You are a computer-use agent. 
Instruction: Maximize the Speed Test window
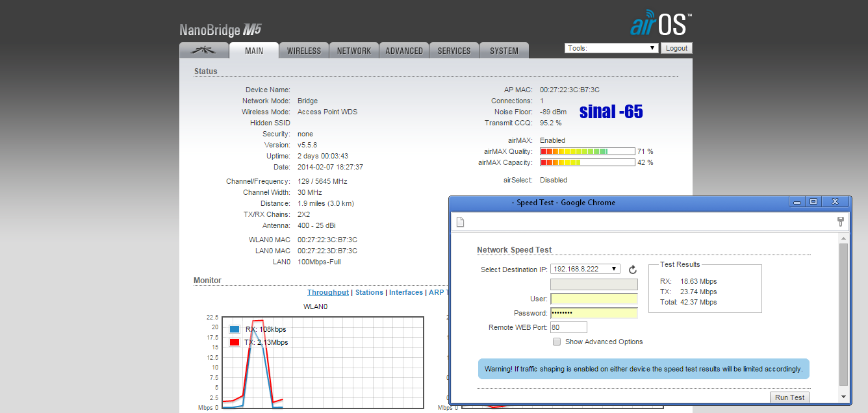813,202
